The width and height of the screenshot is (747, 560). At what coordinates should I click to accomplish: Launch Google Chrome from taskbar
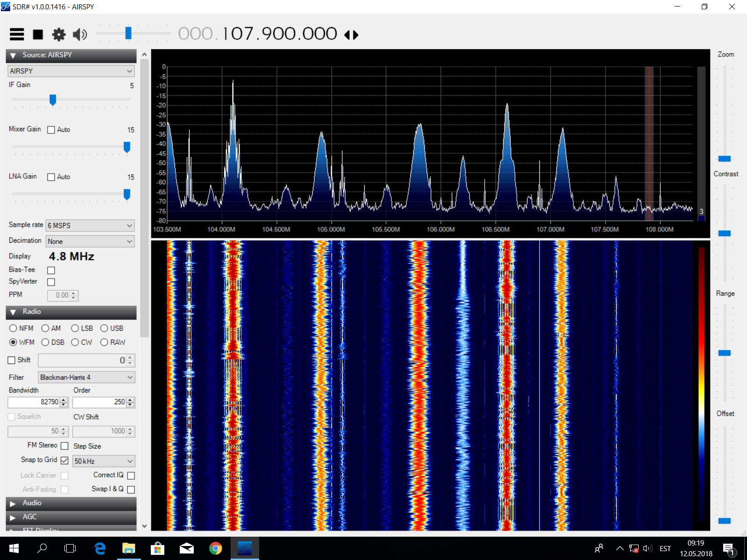[x=216, y=548]
